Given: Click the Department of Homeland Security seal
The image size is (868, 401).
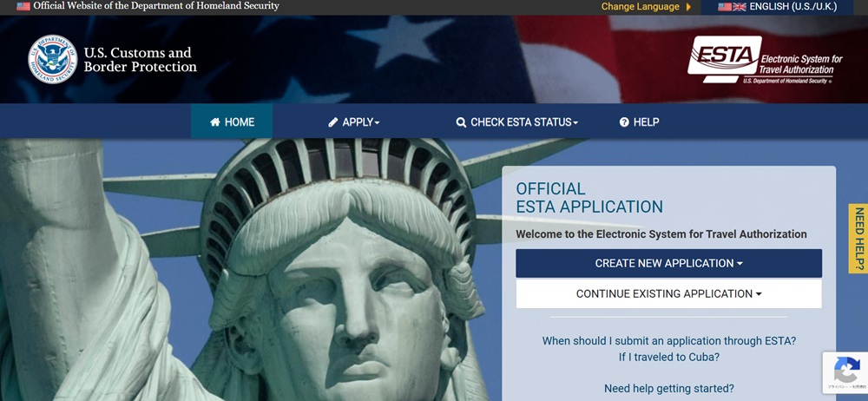Looking at the screenshot, I should click(x=52, y=59).
